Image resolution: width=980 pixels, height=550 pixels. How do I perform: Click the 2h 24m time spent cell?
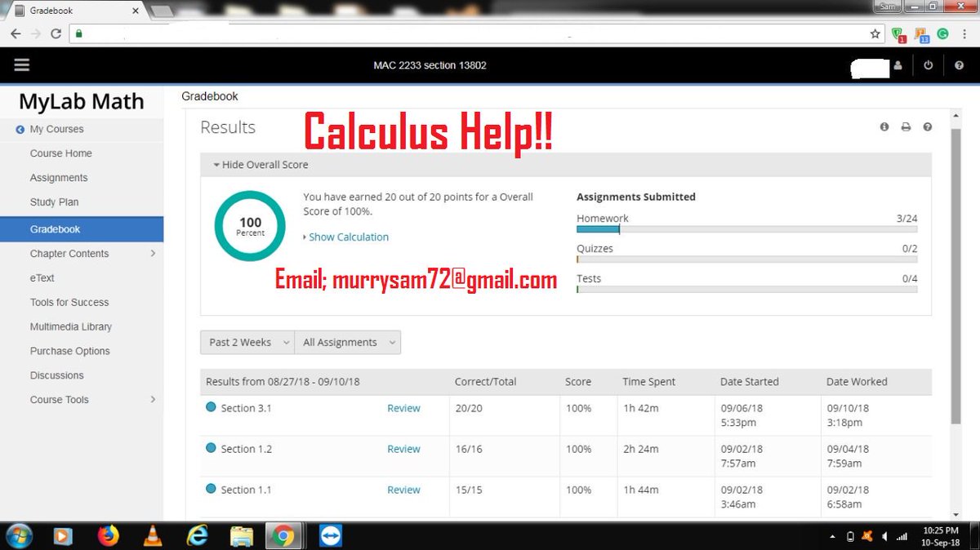point(641,449)
